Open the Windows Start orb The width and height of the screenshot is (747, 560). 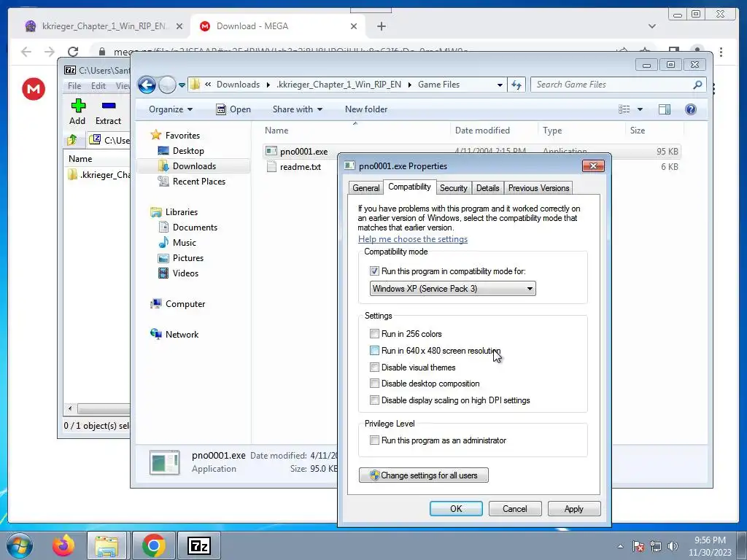tap(19, 545)
